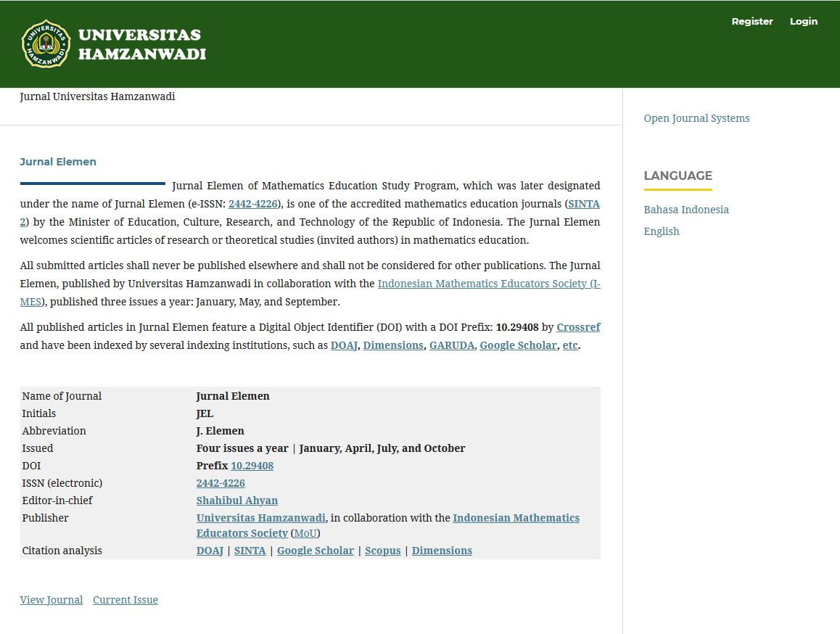Open the GARUDA indexing link
Image resolution: width=840 pixels, height=634 pixels.
452,345
